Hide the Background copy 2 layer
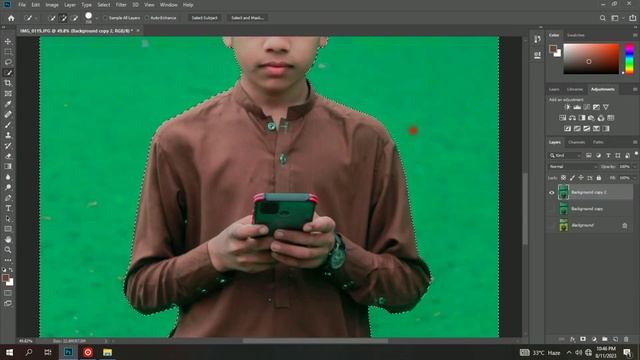640x360 pixels. click(551, 192)
